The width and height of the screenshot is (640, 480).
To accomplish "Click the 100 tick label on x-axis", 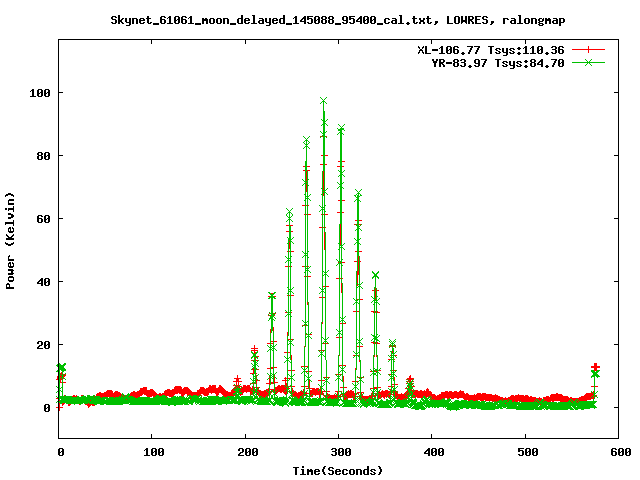I will [151, 453].
